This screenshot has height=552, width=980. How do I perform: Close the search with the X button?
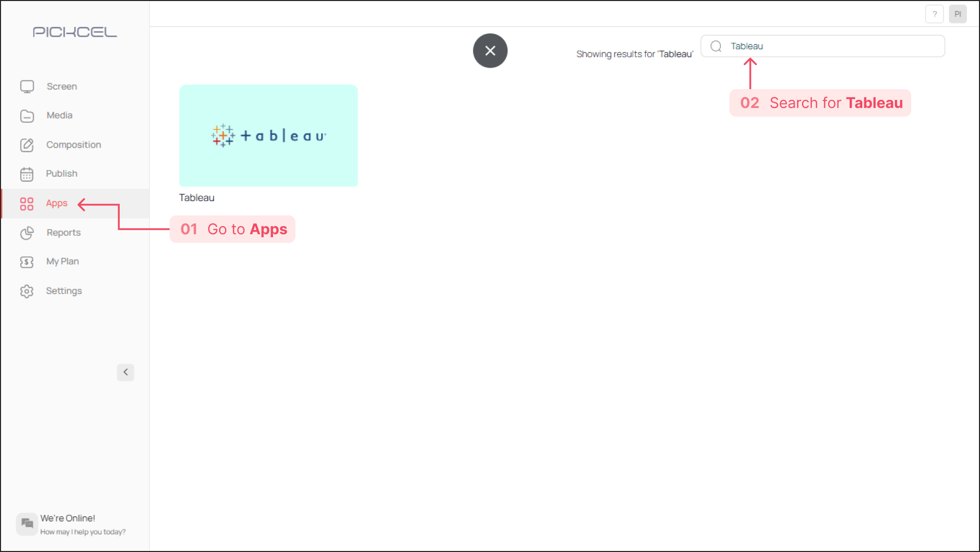pyautogui.click(x=490, y=50)
